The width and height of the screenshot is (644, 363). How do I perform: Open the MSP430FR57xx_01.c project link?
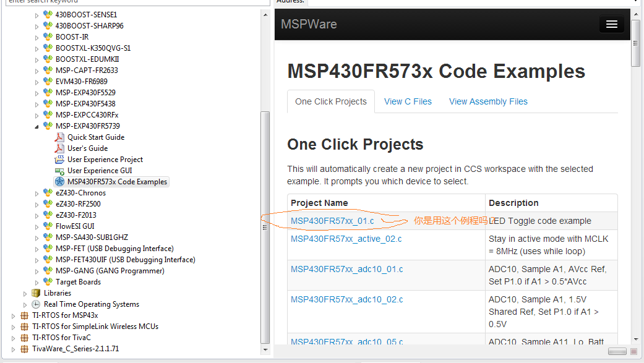click(x=332, y=221)
